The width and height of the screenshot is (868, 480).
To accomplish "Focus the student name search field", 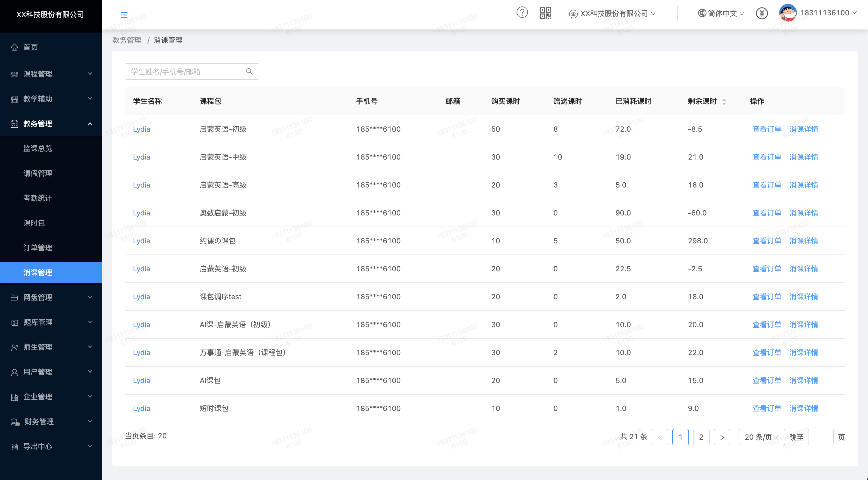I will 185,71.
